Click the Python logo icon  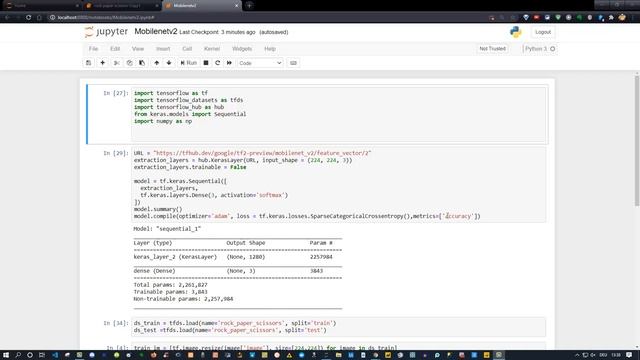[x=516, y=32]
